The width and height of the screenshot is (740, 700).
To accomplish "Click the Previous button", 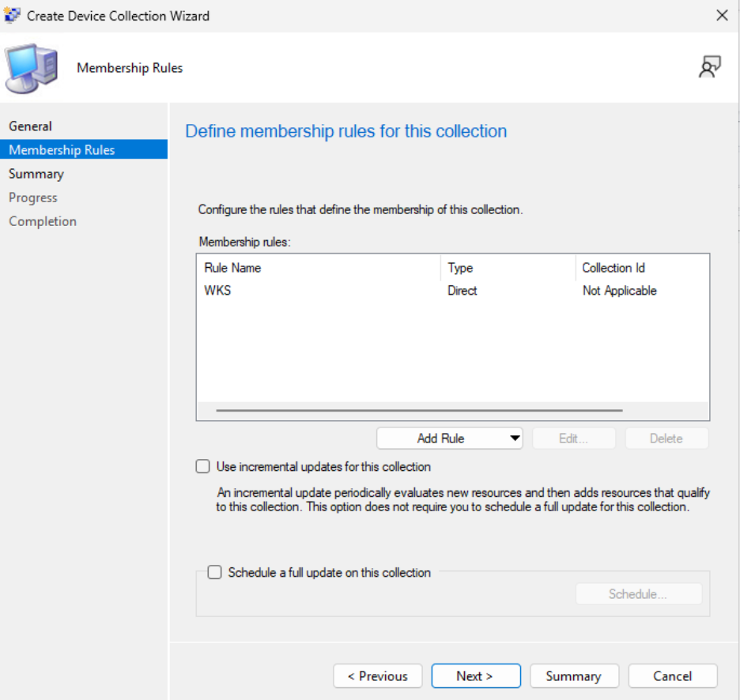I will 377,676.
